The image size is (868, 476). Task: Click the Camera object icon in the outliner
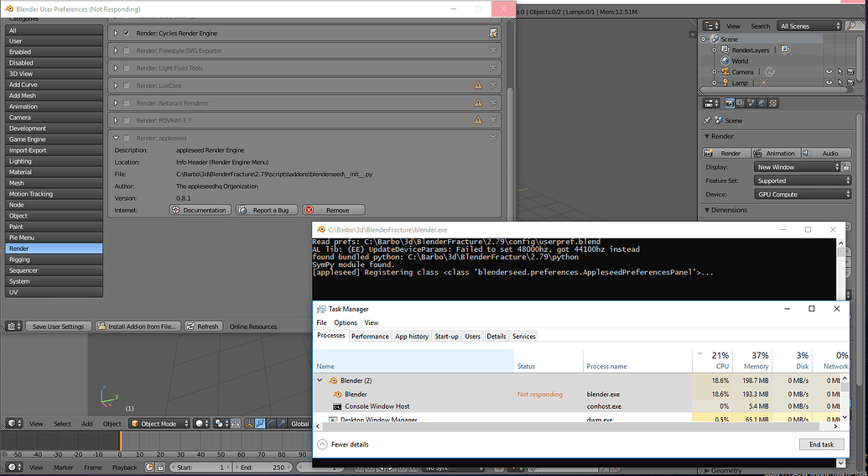[725, 72]
